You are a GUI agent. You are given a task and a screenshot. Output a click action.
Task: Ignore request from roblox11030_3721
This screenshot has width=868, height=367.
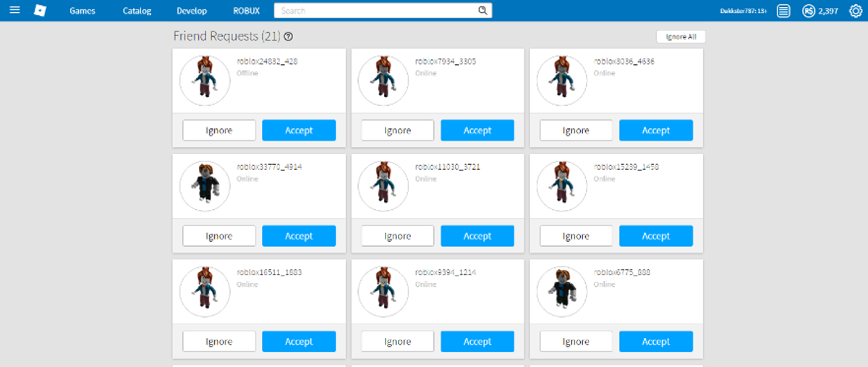coord(398,236)
